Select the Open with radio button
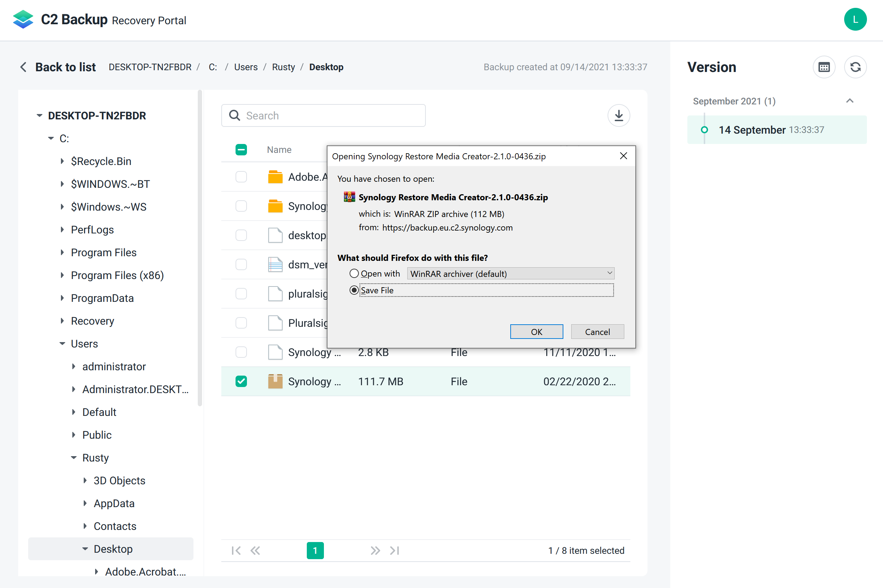 click(354, 273)
